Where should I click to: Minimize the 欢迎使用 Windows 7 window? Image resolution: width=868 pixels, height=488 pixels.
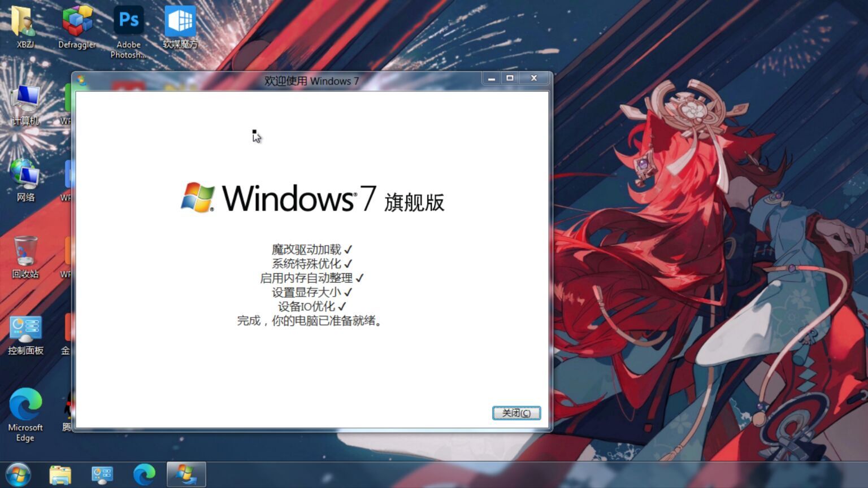[x=491, y=79]
